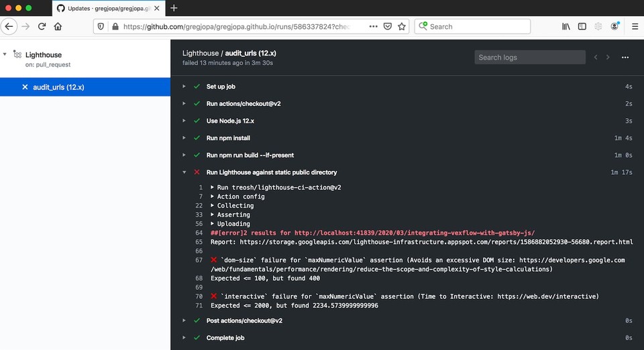The width and height of the screenshot is (644, 350).
Task: Click green check beside Set up job
Action: click(x=197, y=86)
